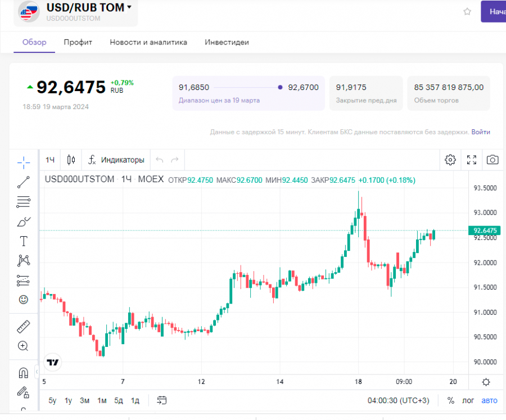Set chart range to 1м
The image size is (506, 420).
(x=102, y=400)
